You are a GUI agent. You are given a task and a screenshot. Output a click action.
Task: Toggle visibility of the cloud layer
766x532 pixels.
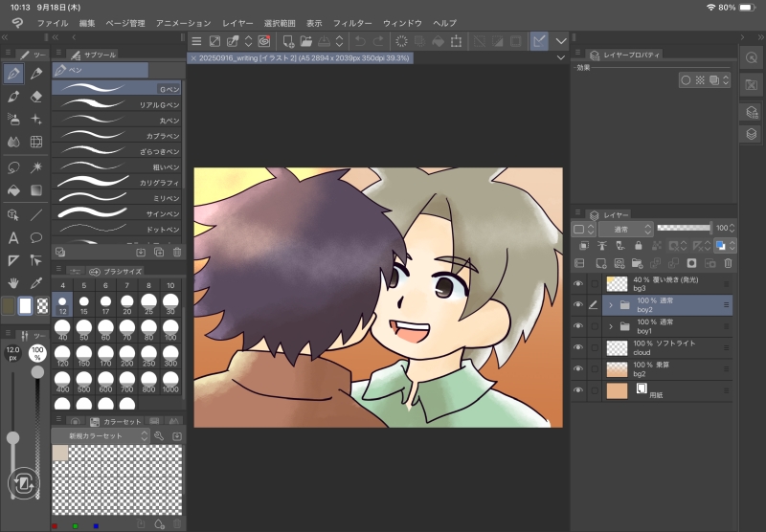tap(578, 347)
